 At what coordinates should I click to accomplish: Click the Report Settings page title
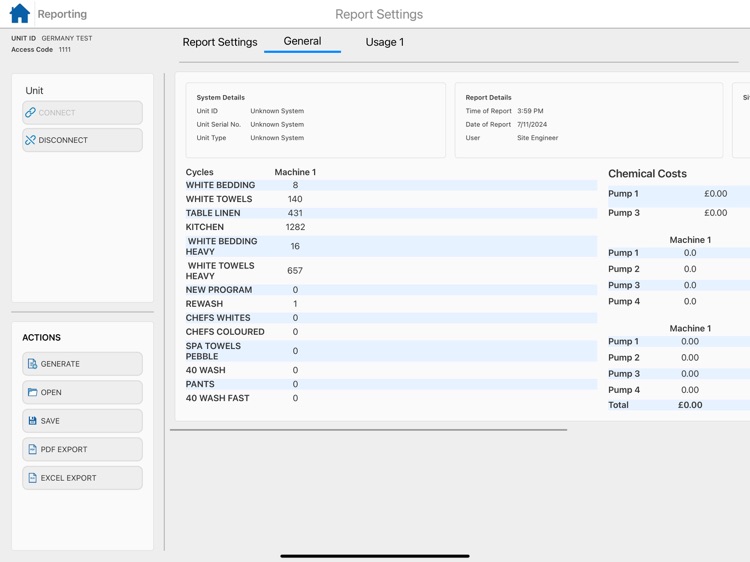[379, 14]
